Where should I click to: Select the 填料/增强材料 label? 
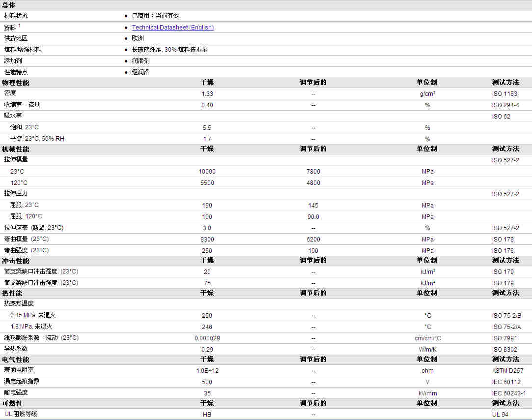point(23,50)
